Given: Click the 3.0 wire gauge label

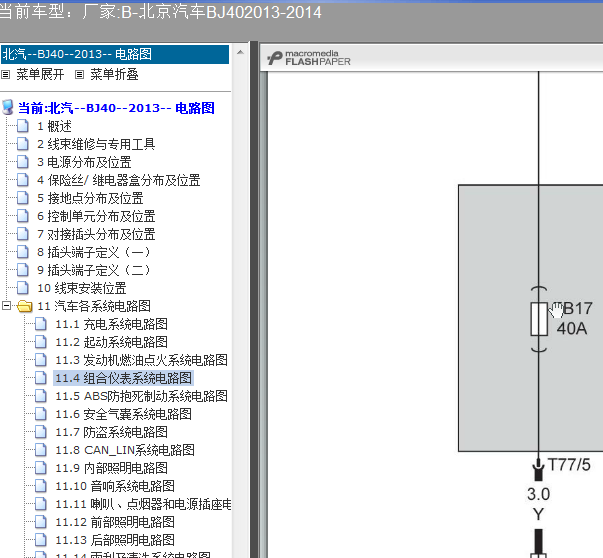Looking at the screenshot, I should point(538,494).
